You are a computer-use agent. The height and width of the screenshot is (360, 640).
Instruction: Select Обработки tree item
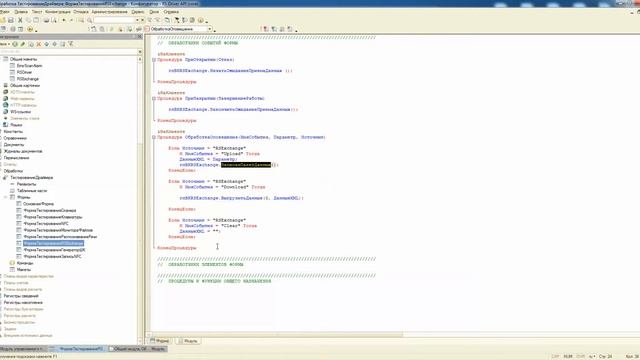(13, 171)
